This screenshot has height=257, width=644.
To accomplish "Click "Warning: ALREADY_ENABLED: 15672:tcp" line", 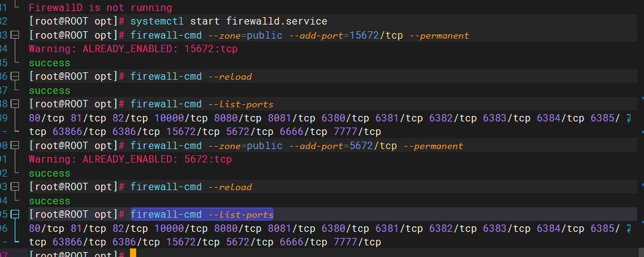I will (x=133, y=49).
